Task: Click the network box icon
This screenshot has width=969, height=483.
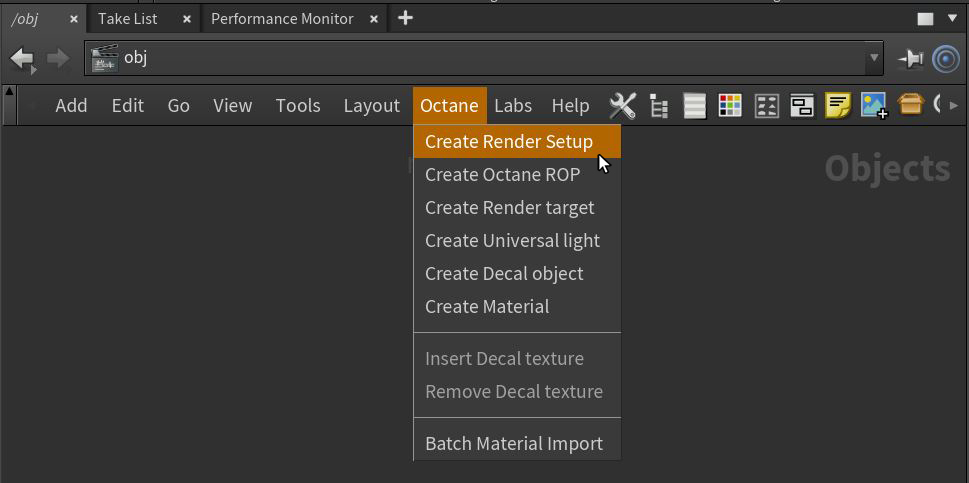Action: (802, 105)
